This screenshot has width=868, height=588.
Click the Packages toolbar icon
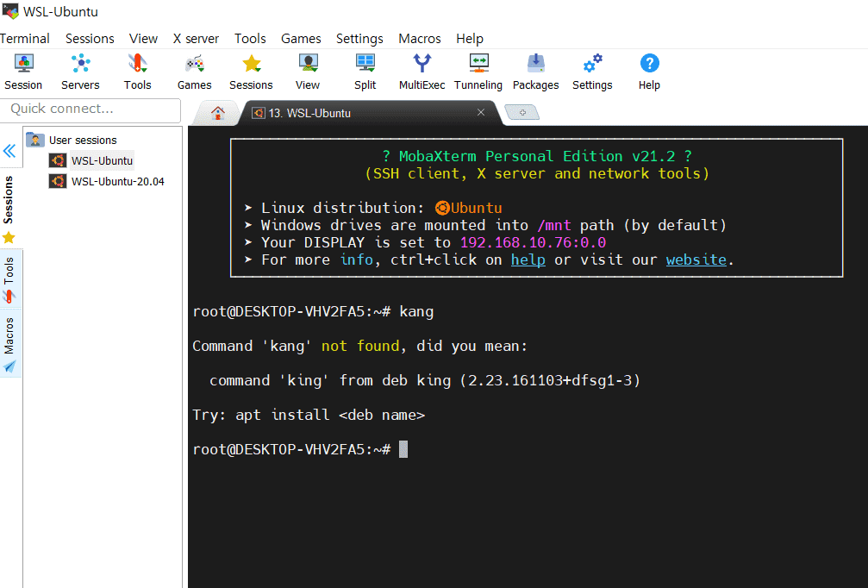point(536,72)
